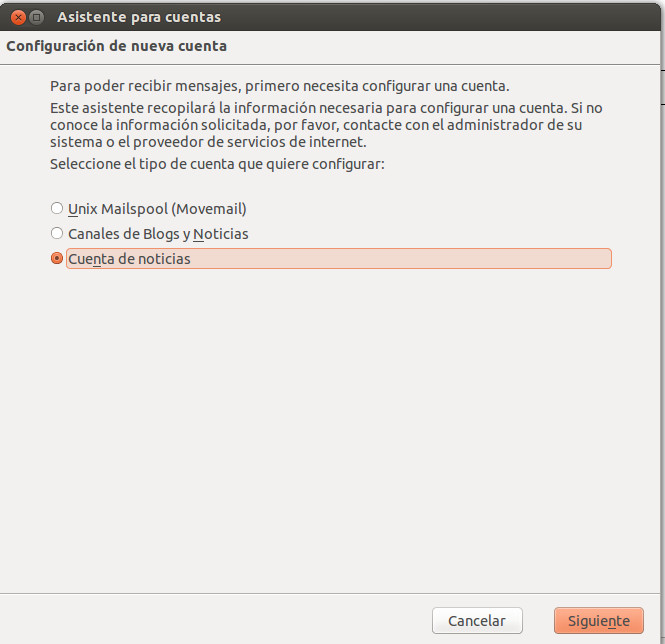665x644 pixels.
Task: Choose the Canales de Blogs y Noticias radio button
Action: pos(57,233)
